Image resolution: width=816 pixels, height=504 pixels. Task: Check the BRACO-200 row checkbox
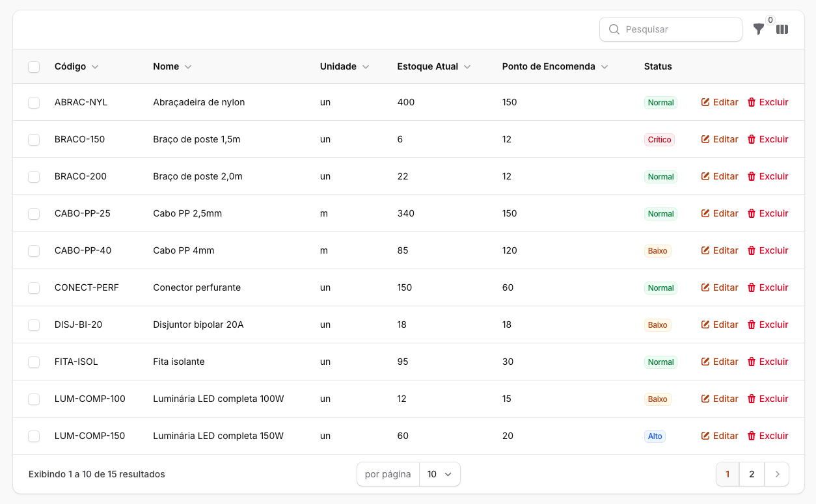coord(34,177)
